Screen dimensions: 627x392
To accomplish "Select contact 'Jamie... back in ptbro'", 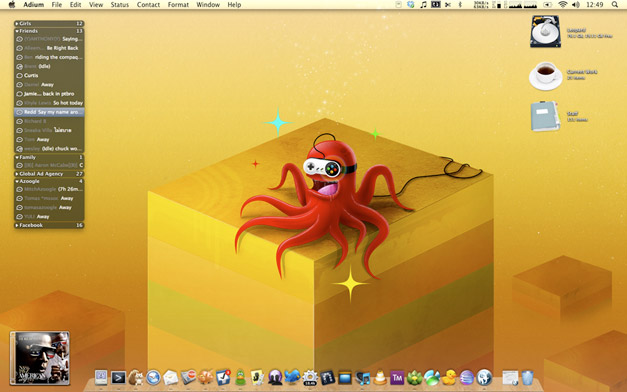I will [x=49, y=94].
